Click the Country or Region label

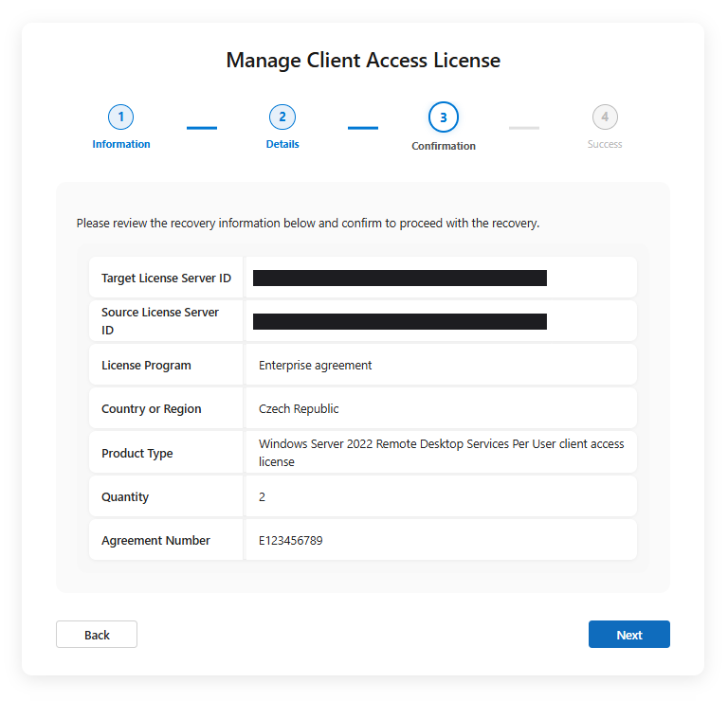pos(152,408)
